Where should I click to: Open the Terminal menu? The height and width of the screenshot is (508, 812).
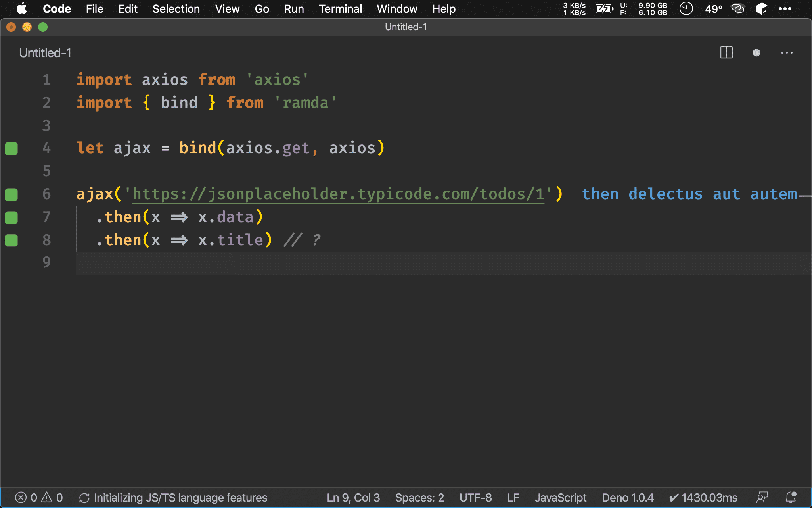click(340, 9)
